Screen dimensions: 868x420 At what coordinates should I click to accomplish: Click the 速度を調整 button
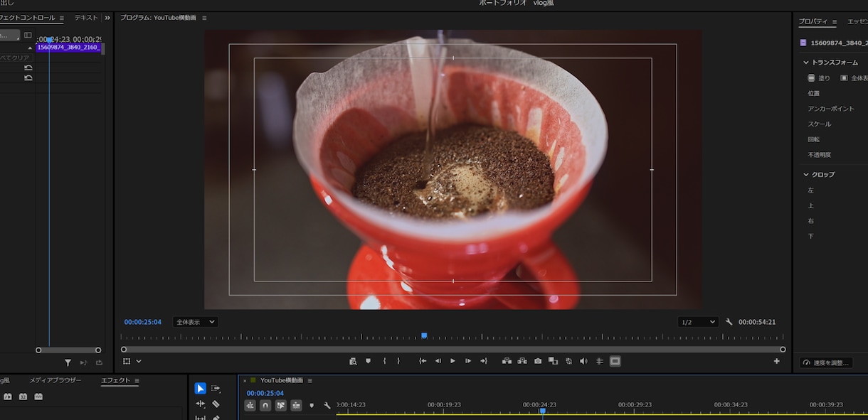825,362
